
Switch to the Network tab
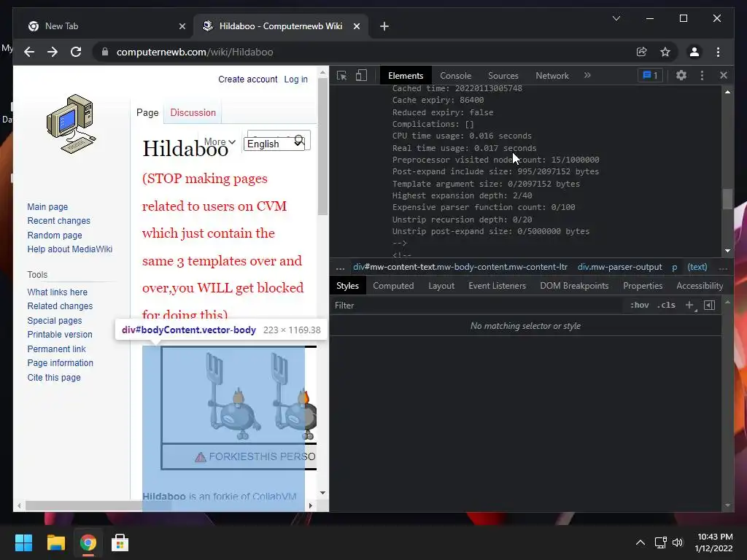click(551, 76)
